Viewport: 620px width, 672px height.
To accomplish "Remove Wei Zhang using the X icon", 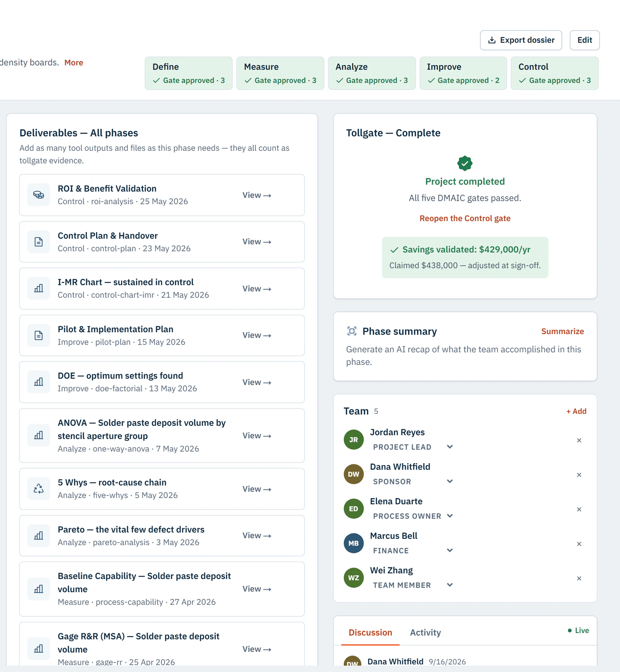I will tap(579, 578).
